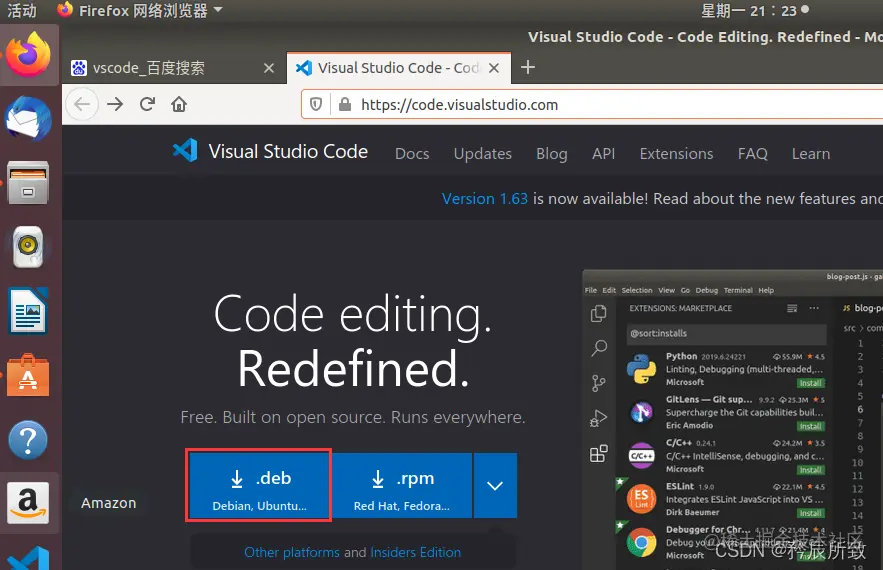Click Run and Debug icon in preview
This screenshot has width=883, height=570.
[599, 418]
